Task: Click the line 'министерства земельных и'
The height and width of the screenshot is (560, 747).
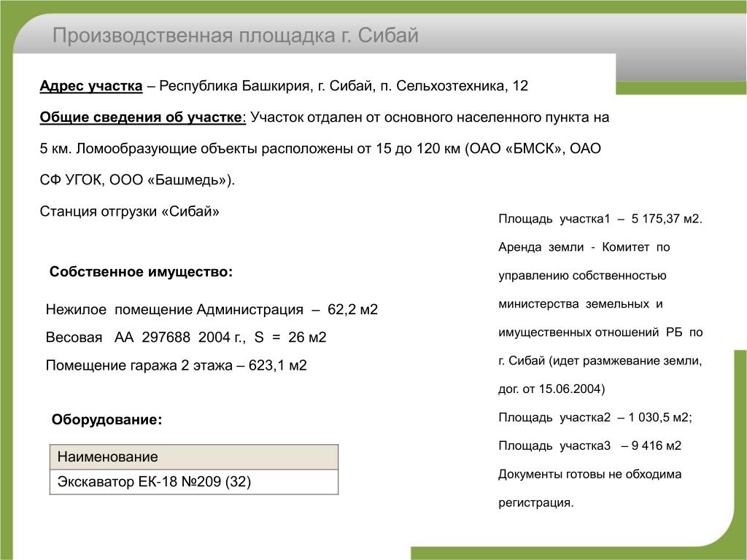Action: pos(580,304)
